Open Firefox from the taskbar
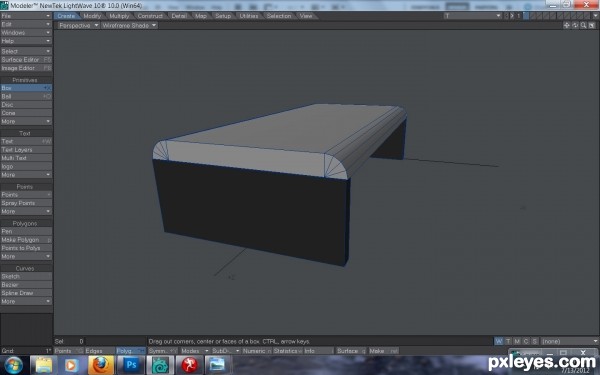Screen dimensions: 600x375 pyautogui.click(x=101, y=365)
